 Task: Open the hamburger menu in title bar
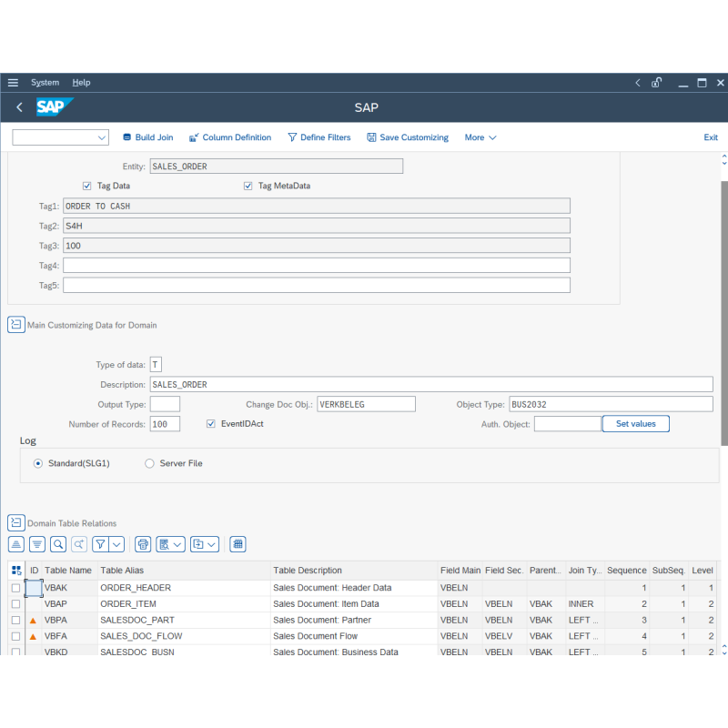click(13, 83)
